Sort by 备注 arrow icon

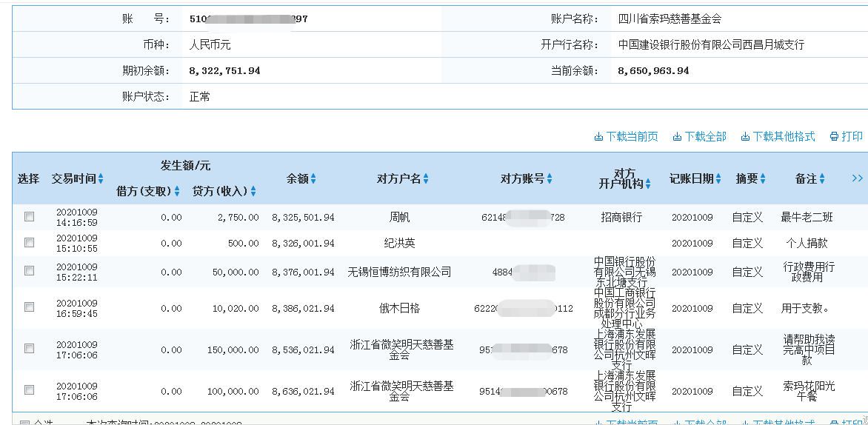click(822, 178)
